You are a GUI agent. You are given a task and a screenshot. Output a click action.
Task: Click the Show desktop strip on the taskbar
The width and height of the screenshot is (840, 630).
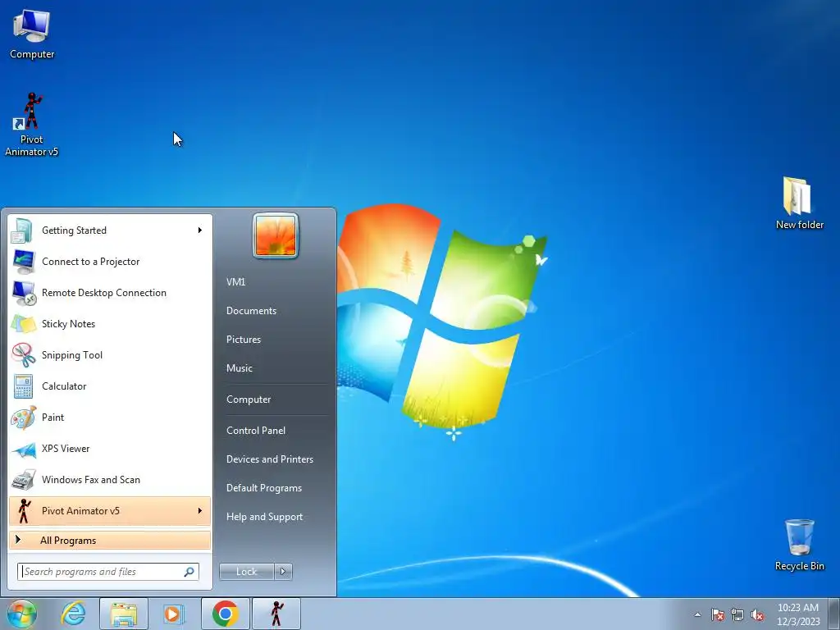833,614
